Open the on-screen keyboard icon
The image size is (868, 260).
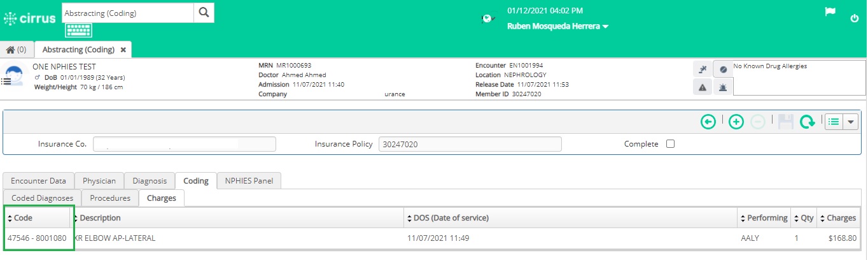78,30
